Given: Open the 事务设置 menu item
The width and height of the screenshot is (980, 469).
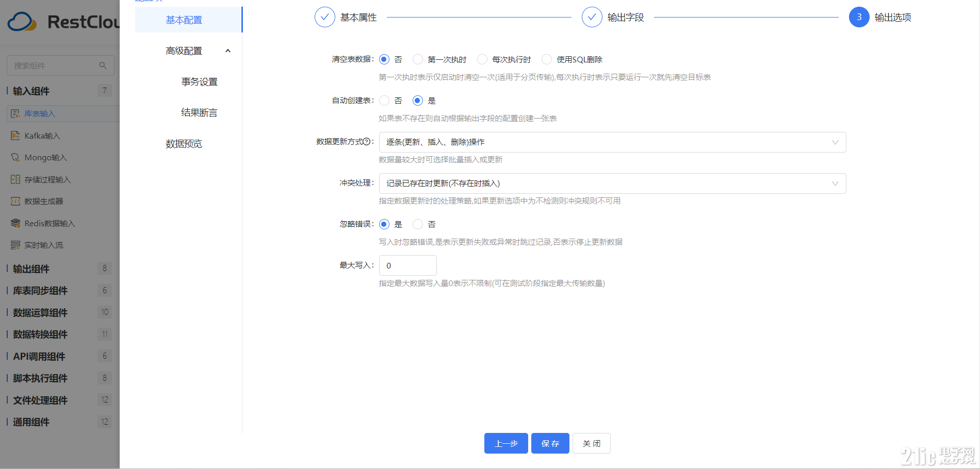Looking at the screenshot, I should (x=199, y=81).
